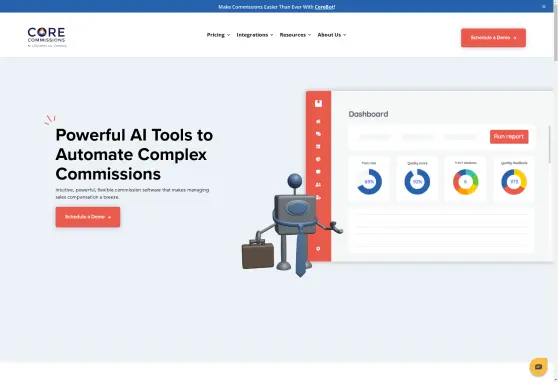Click the 92% donut chart
This screenshot has width=558, height=382.
[417, 182]
